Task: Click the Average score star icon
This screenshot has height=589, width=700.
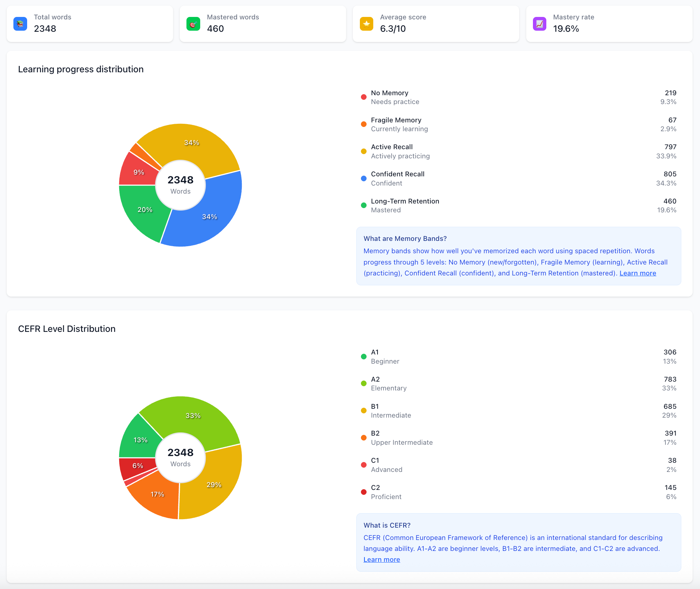Action: (367, 24)
